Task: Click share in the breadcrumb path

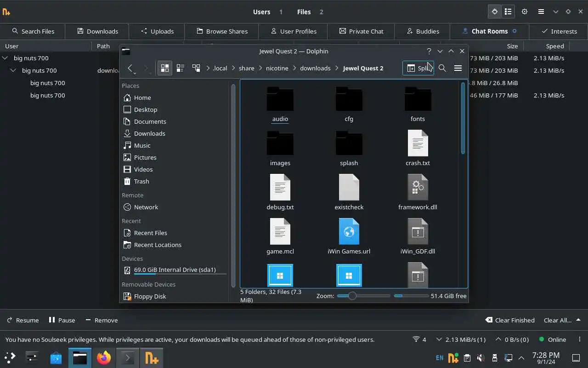Action: click(247, 68)
